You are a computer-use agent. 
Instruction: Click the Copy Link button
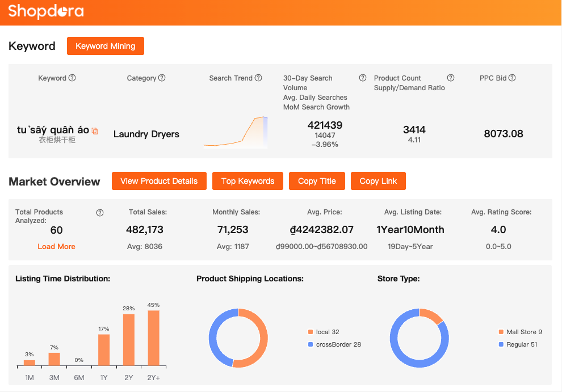tap(378, 181)
